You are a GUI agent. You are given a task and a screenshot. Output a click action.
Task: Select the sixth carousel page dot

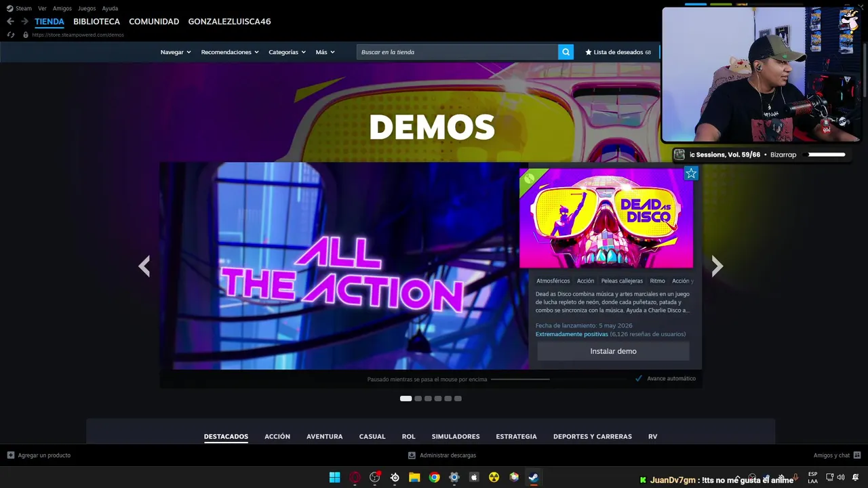point(458,399)
